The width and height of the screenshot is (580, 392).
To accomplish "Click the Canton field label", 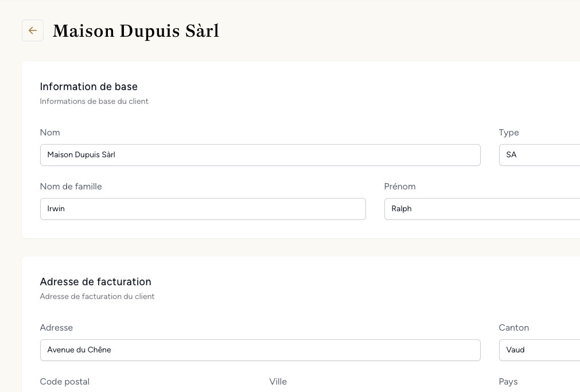I will (513, 327).
